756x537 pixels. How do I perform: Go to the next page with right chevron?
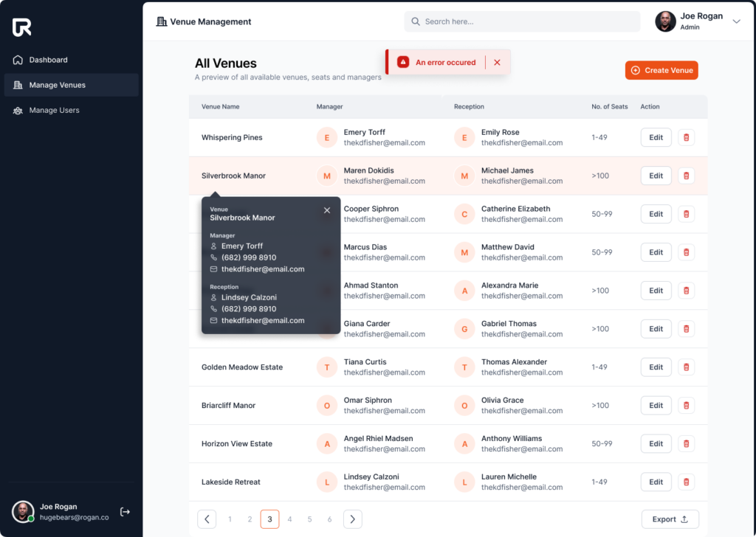pyautogui.click(x=353, y=519)
